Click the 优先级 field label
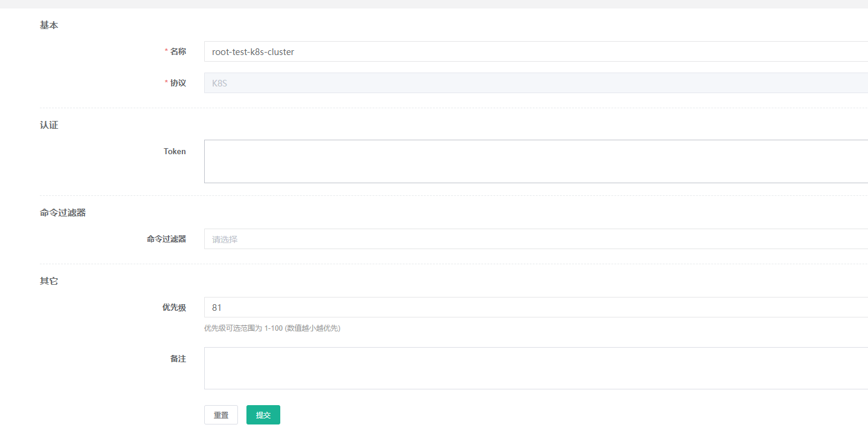Viewport: 868px width, 439px height. pyautogui.click(x=174, y=307)
